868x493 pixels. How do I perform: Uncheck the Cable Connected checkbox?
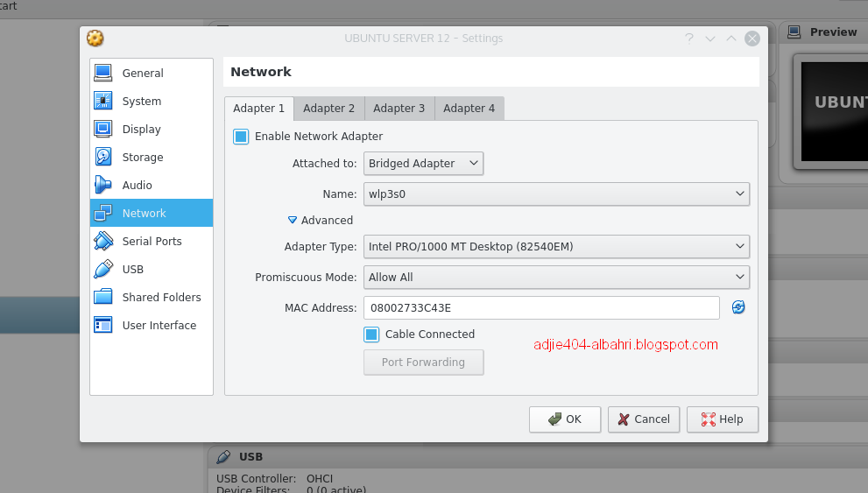coord(371,335)
